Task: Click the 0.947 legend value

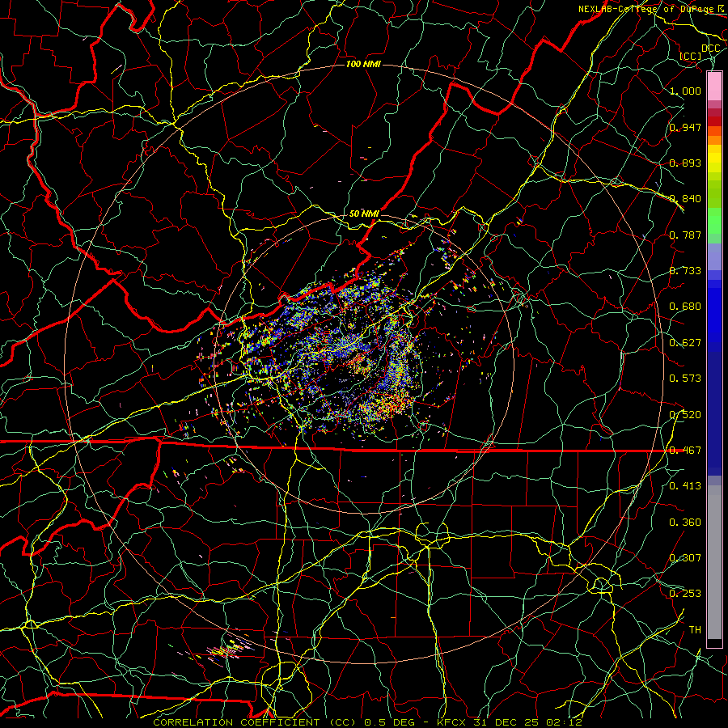Action: tap(685, 127)
